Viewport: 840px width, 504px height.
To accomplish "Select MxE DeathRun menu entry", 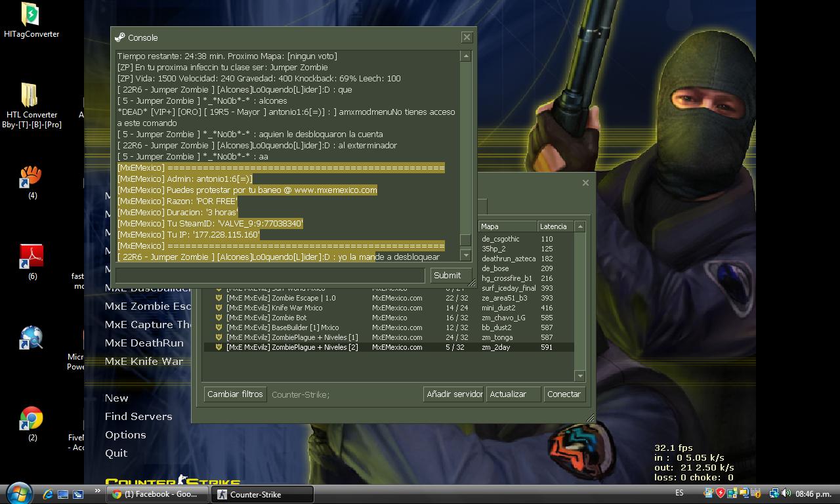I will coord(144,343).
